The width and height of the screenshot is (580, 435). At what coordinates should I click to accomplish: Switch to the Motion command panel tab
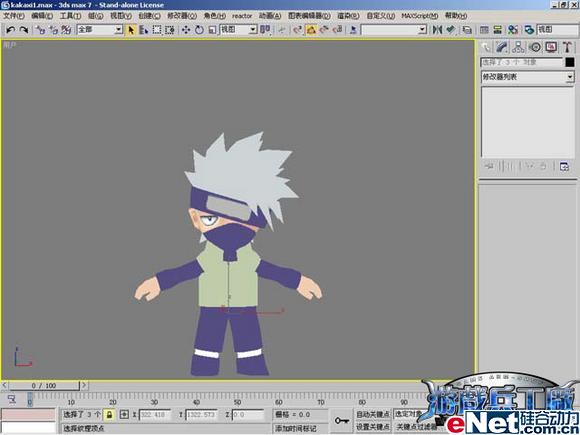click(x=535, y=47)
